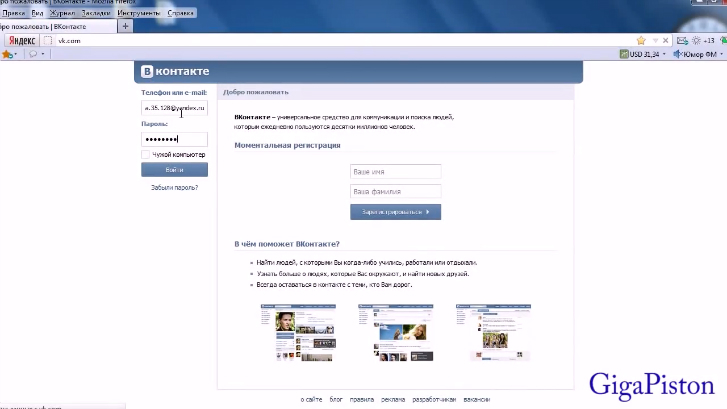Bookmark the page with the star icon
This screenshot has width=727, height=409.
641,41
